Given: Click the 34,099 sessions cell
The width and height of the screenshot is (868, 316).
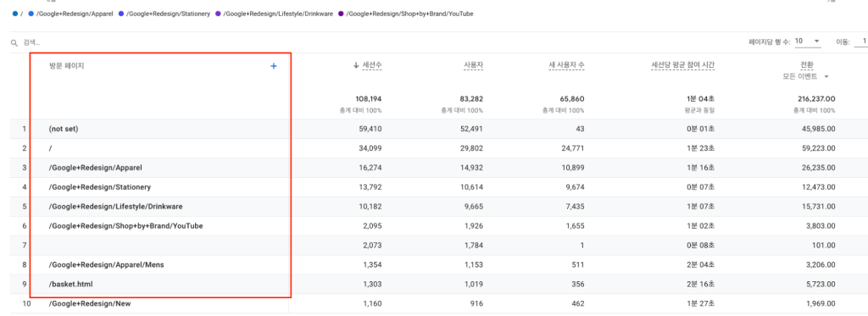Looking at the screenshot, I should [x=370, y=148].
